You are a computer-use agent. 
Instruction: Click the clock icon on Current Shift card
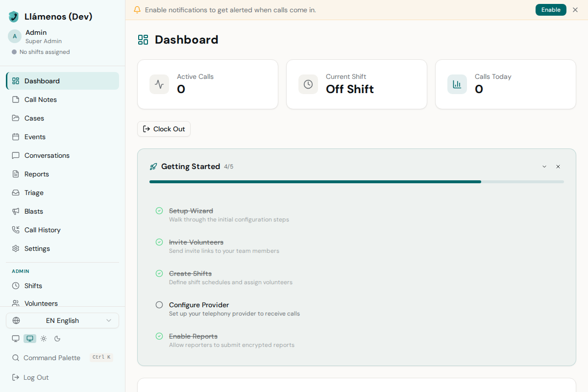coord(308,84)
